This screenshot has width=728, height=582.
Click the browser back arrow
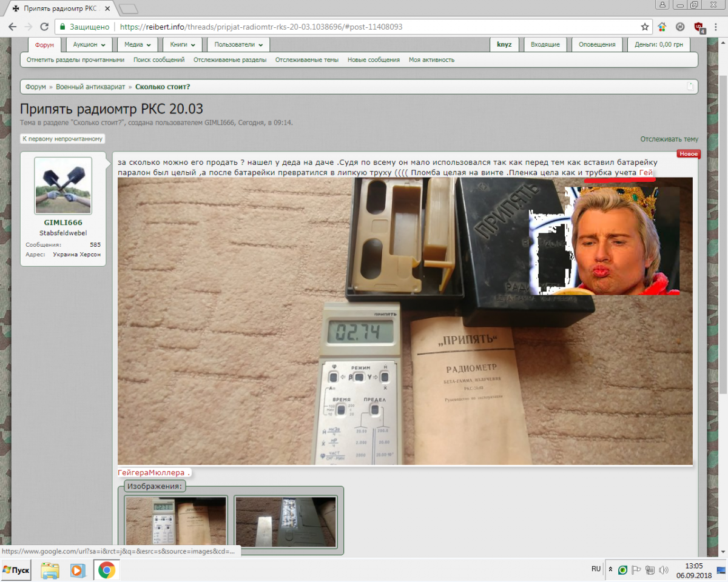(12, 27)
